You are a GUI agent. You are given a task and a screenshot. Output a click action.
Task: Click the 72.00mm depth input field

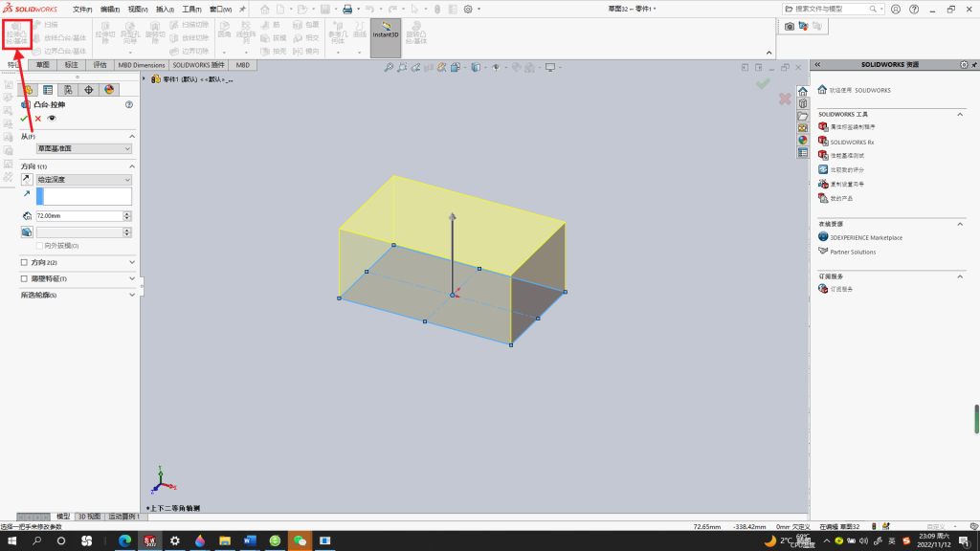pos(79,215)
